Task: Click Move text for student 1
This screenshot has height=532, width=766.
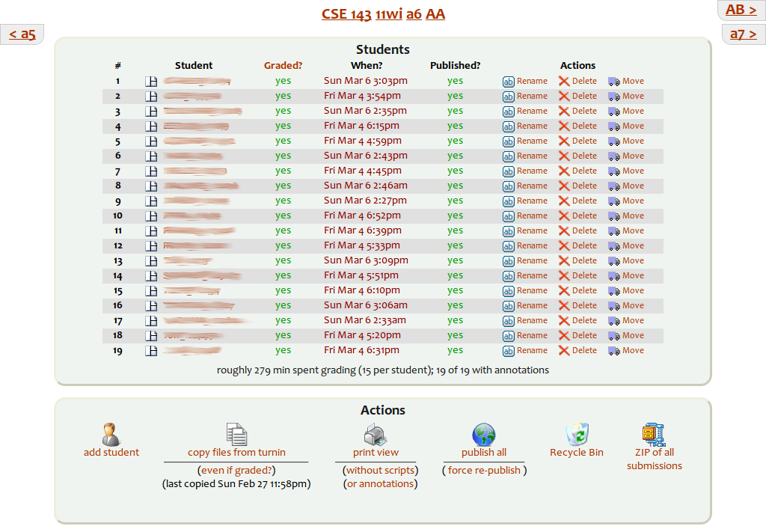Action: (x=633, y=81)
